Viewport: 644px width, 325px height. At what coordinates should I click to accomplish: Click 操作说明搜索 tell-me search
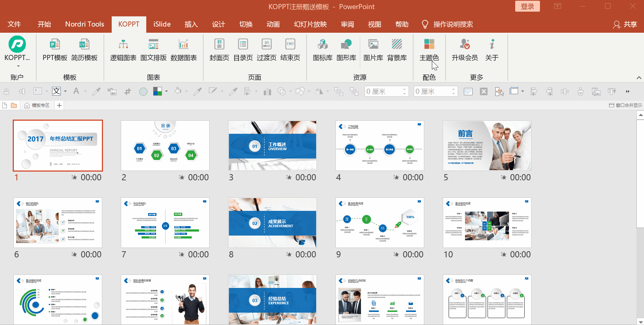click(x=448, y=24)
